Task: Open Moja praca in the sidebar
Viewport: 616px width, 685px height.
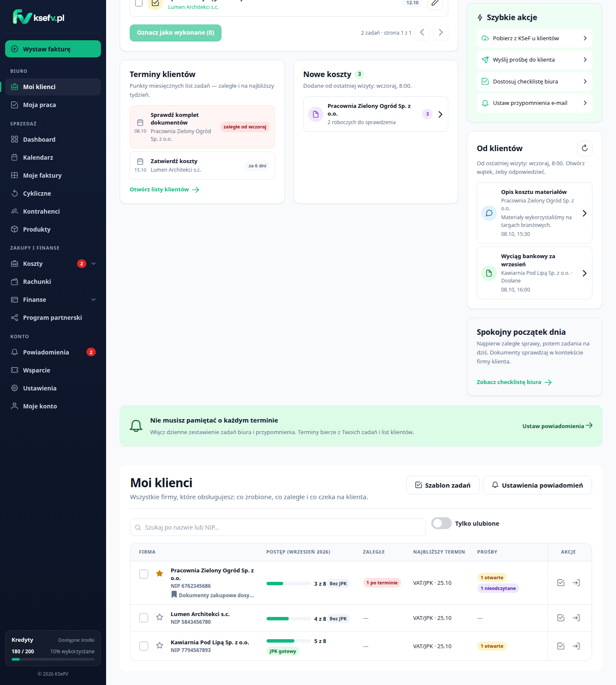Action: [x=53, y=105]
